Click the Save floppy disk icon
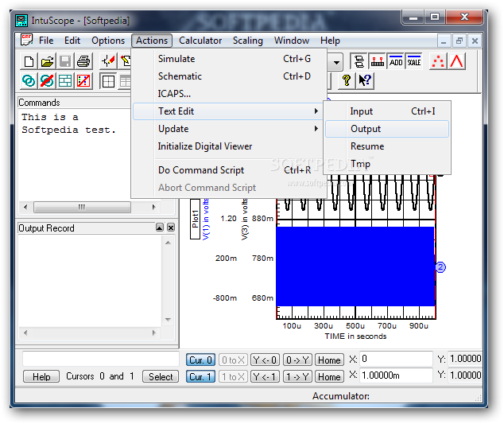Screen dimensions: 504x424 (x=65, y=61)
